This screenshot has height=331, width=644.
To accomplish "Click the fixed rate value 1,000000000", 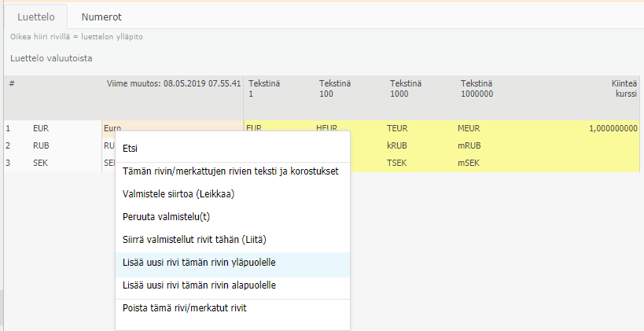I will click(613, 128).
